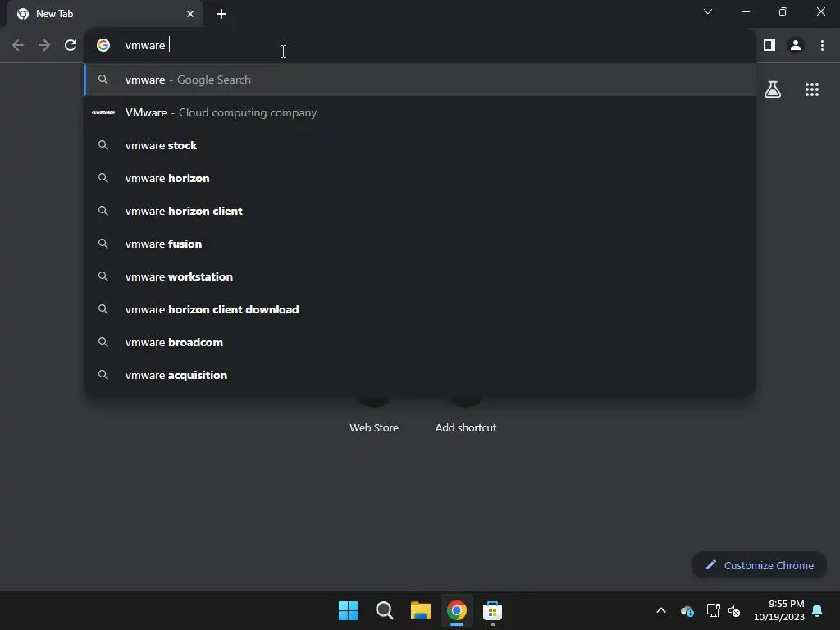Pick 'vmware horizon client' suggestion
Screen dimensions: 840x630
(420, 211)
